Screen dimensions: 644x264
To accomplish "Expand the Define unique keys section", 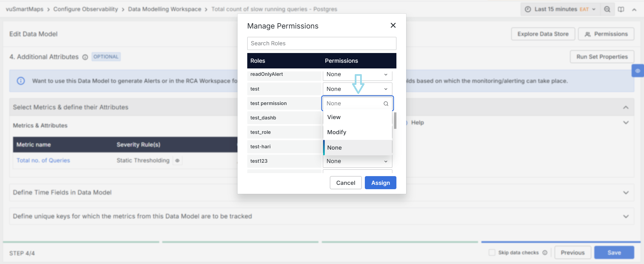I will [x=626, y=216].
